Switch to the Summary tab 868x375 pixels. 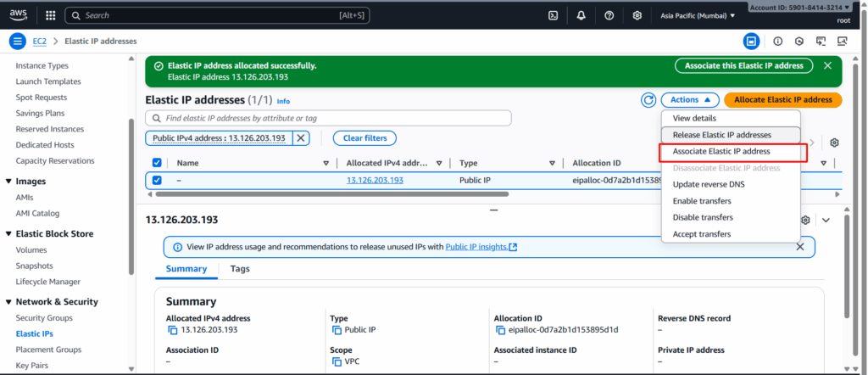point(186,269)
